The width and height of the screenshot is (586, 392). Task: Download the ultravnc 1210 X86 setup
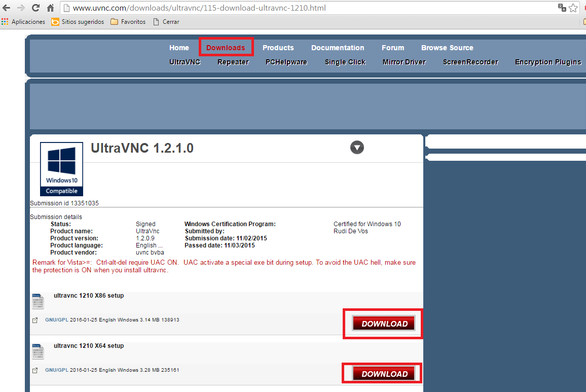pos(383,324)
